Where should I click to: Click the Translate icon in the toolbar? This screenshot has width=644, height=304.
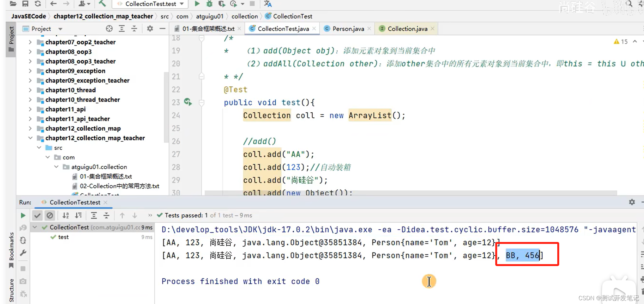268,4
